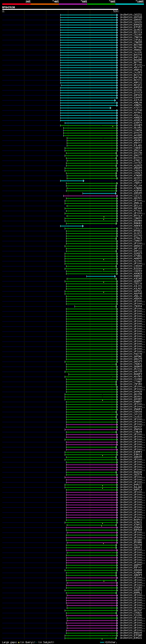
Task: Open hit UniRef100_A9SRC4
Action: click(x=131, y=120)
